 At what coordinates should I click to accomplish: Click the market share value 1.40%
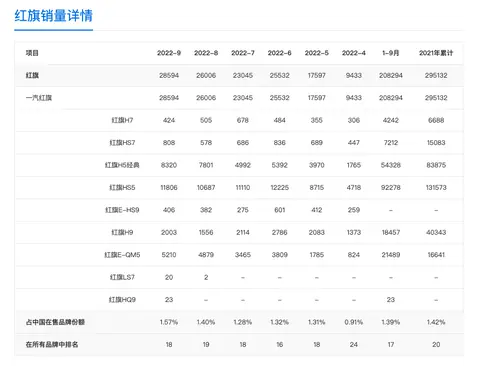(x=206, y=322)
